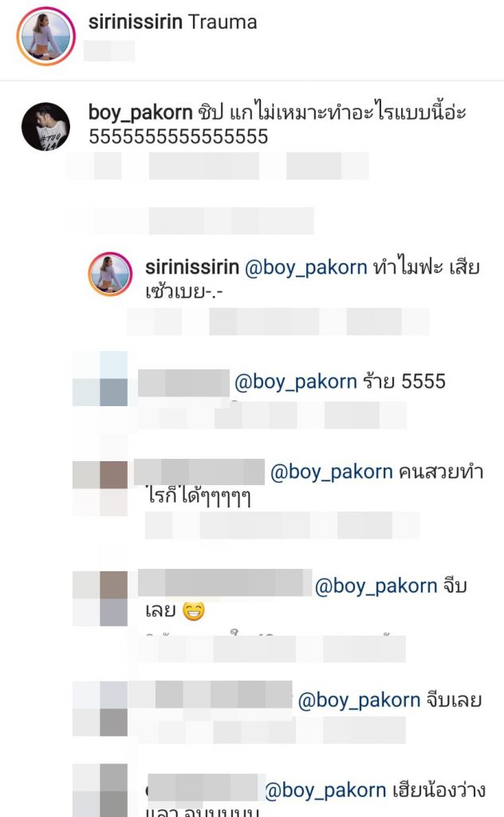The image size is (504, 817).
Task: Tap boy_pakorn's profile avatar
Action: point(45,127)
